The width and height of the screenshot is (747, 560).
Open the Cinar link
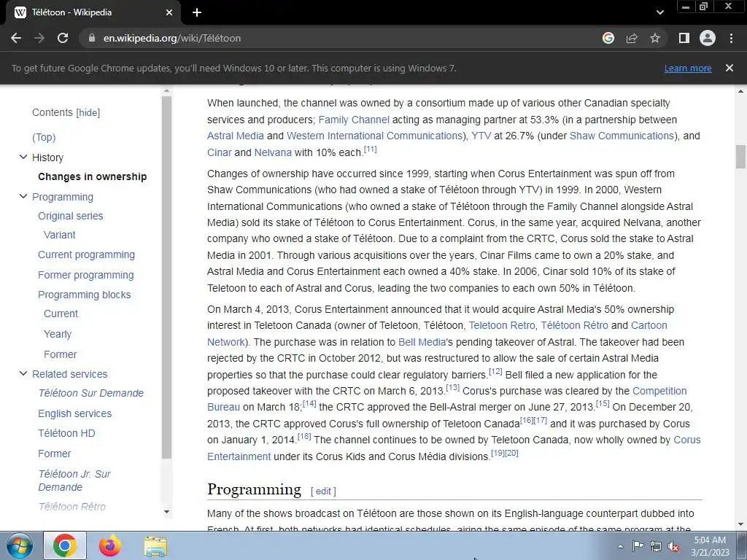click(219, 153)
